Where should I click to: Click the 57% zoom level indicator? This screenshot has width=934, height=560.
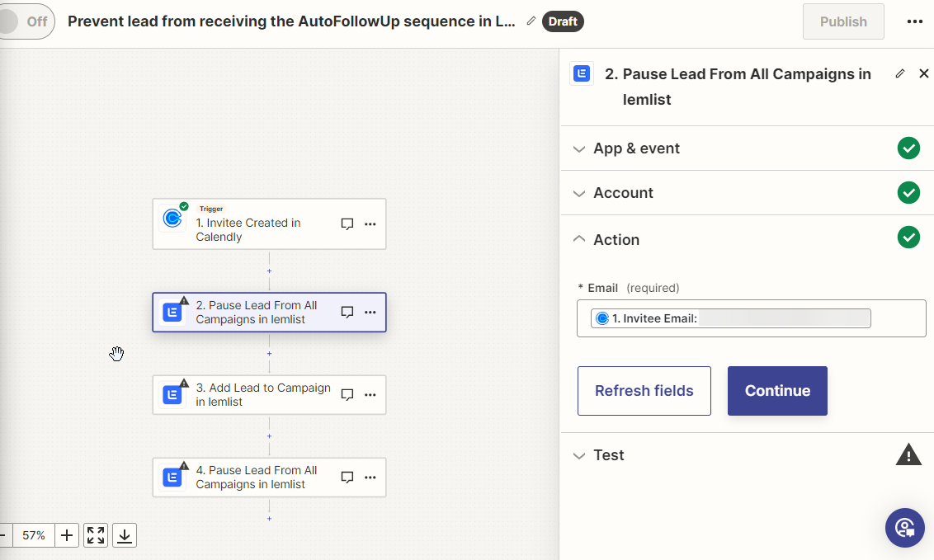click(x=34, y=535)
